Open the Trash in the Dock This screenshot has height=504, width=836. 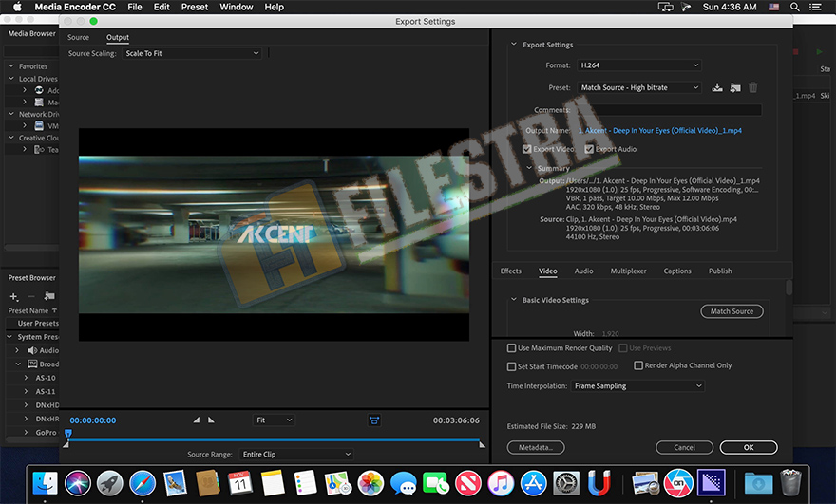[790, 483]
